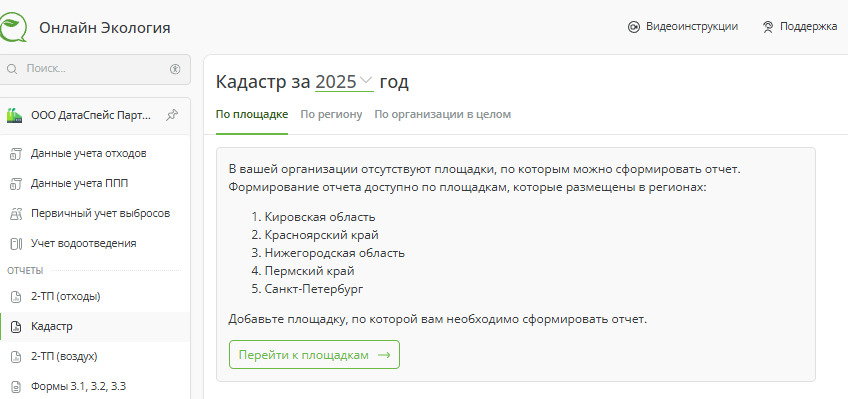Click the Видеоинструкции play icon
The height and width of the screenshot is (399, 848).
pyautogui.click(x=633, y=27)
